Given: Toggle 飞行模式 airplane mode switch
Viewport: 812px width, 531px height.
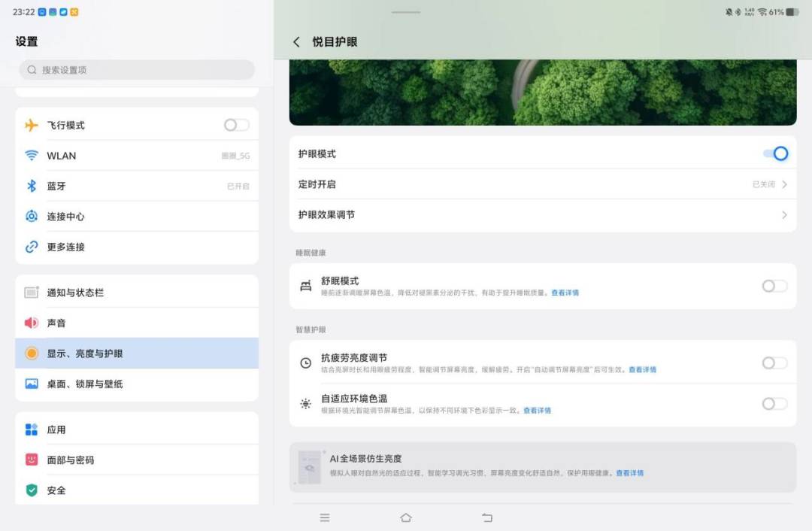Looking at the screenshot, I should tap(237, 126).
